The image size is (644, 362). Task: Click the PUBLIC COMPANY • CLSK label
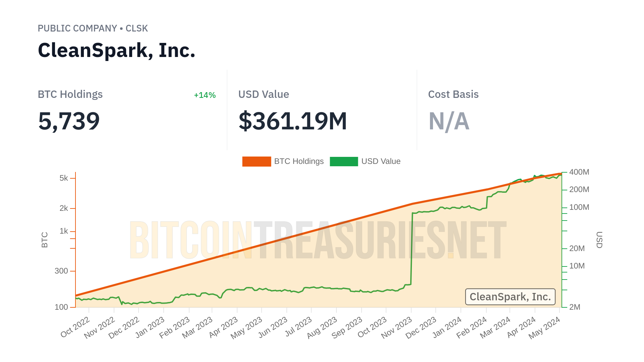coord(93,28)
